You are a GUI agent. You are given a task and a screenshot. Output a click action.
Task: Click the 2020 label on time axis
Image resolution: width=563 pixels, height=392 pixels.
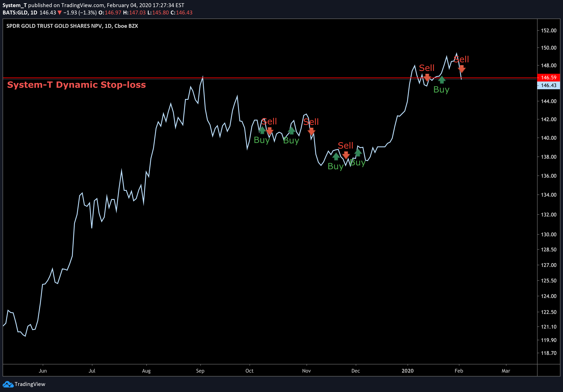408,371
